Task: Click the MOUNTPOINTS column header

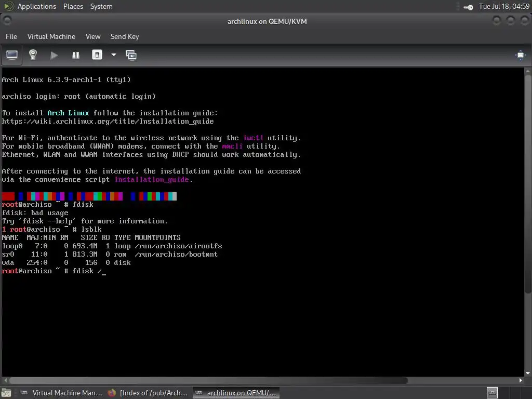Action: click(157, 237)
